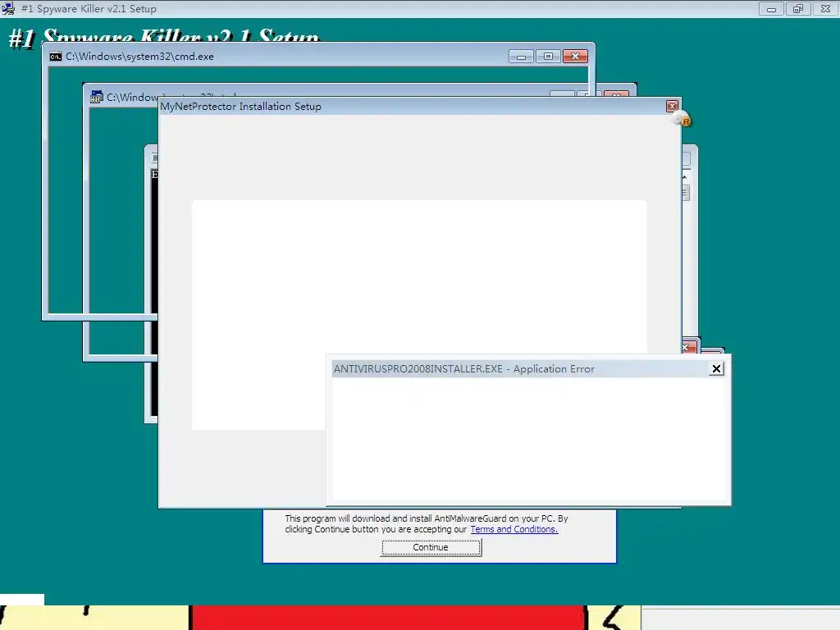Click the Spyware Killer Setup title bar icon

pos(8,8)
